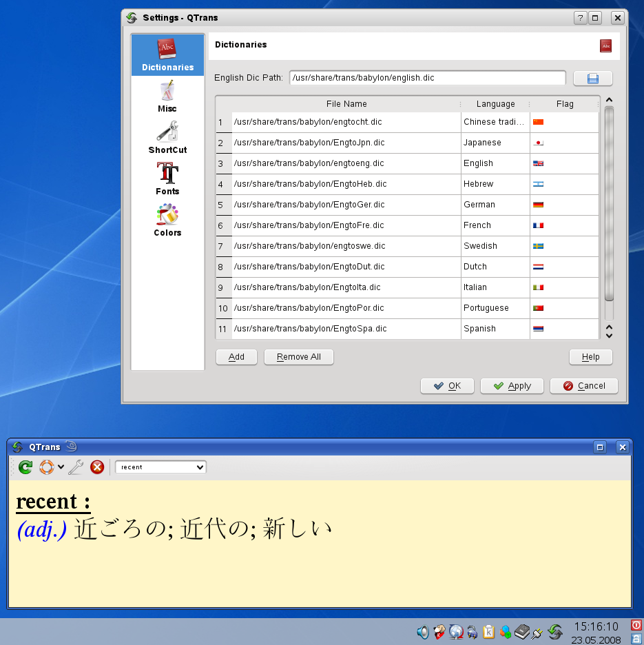Click the Hebrew language cell

pos(495,184)
